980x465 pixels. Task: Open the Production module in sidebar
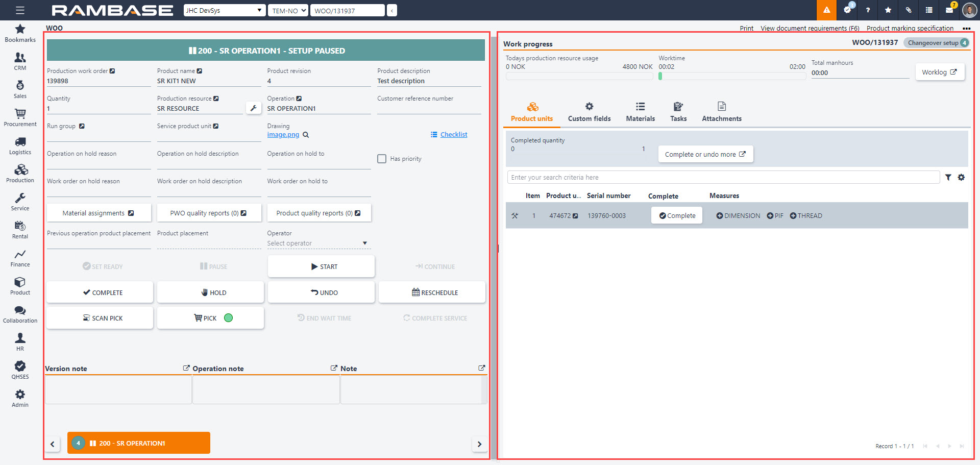coord(20,174)
